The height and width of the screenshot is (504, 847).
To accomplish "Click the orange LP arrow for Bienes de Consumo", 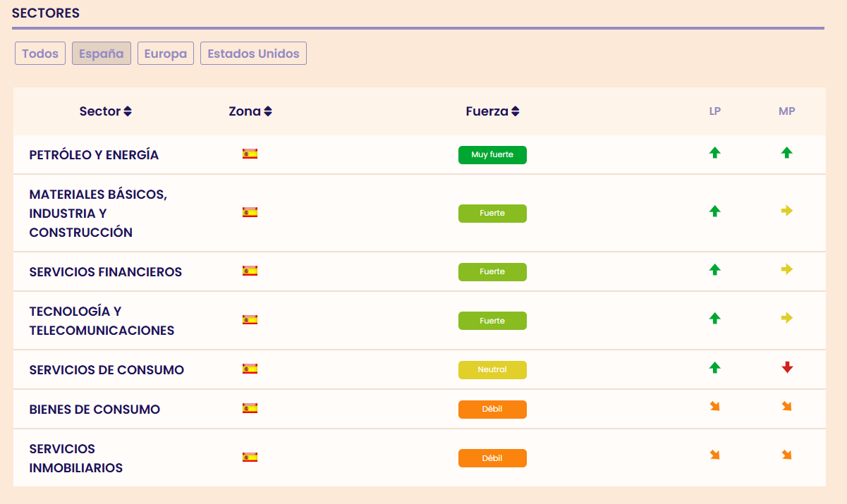I will (x=714, y=406).
